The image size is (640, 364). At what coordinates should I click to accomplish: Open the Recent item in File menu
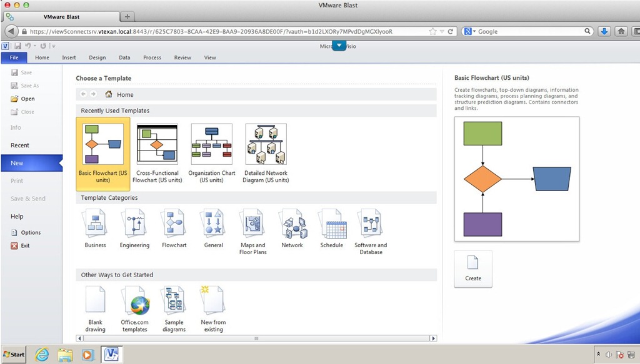(20, 145)
